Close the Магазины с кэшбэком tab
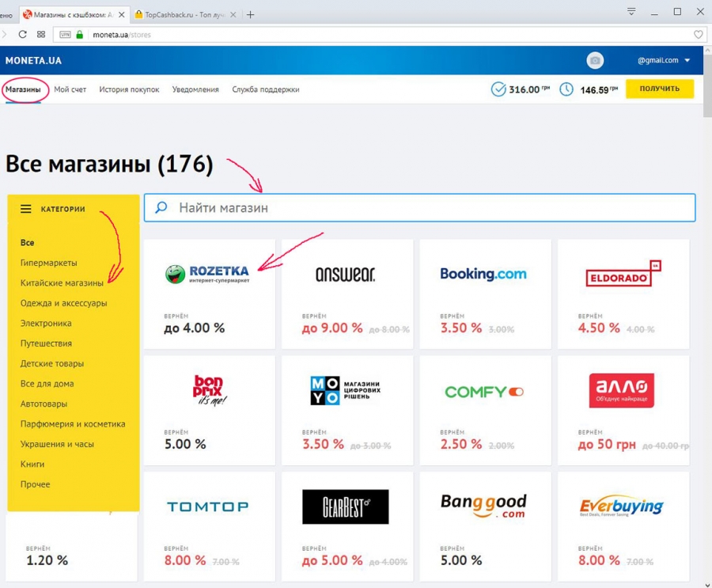Screen dimensions: 712x588 point(122,15)
